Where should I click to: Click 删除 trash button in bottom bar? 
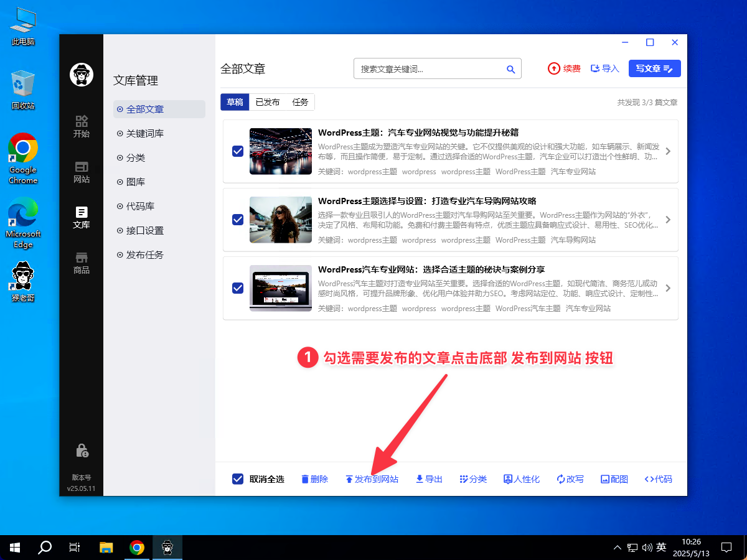point(314,479)
